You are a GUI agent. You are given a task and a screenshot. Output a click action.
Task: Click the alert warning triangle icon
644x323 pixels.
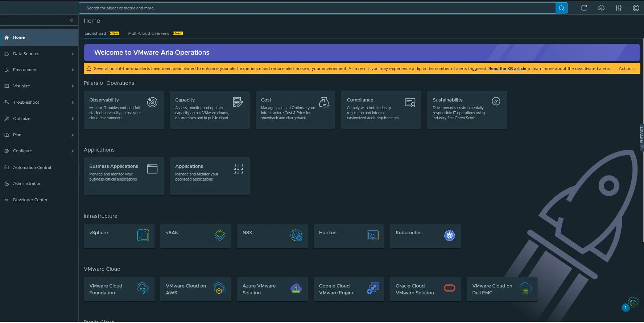(89, 69)
